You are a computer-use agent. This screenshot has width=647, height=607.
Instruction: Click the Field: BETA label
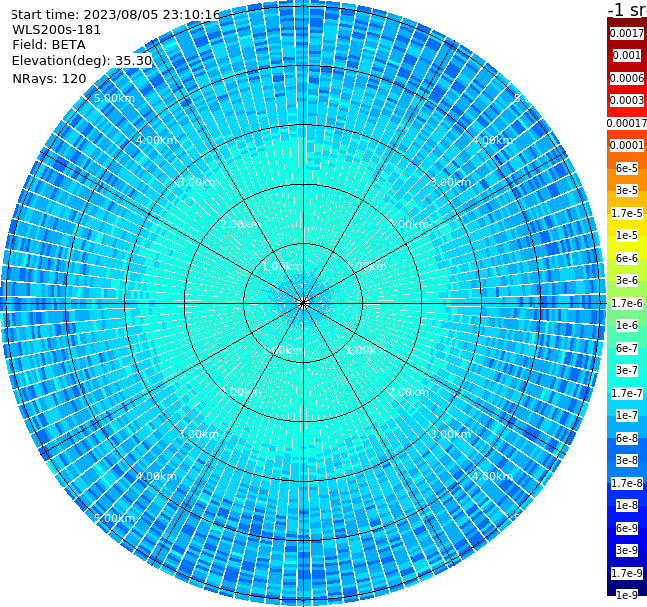pos(49,45)
